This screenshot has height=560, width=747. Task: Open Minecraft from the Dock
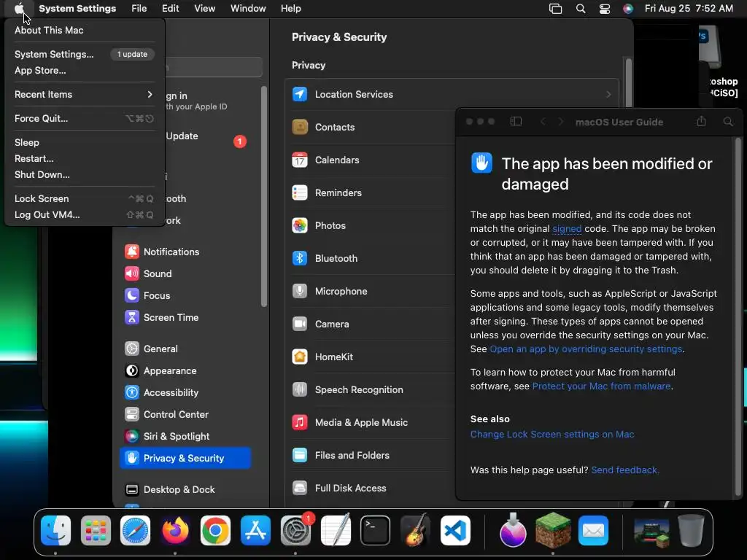coord(553,531)
